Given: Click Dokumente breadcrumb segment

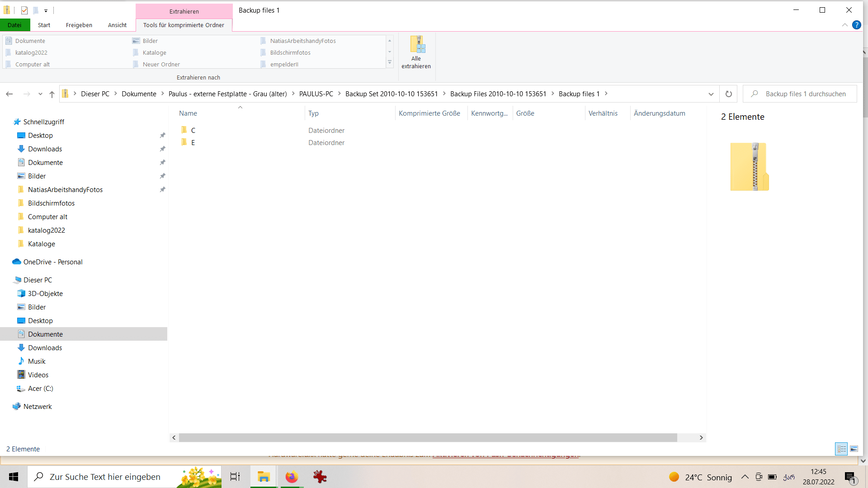Looking at the screenshot, I should [x=139, y=94].
